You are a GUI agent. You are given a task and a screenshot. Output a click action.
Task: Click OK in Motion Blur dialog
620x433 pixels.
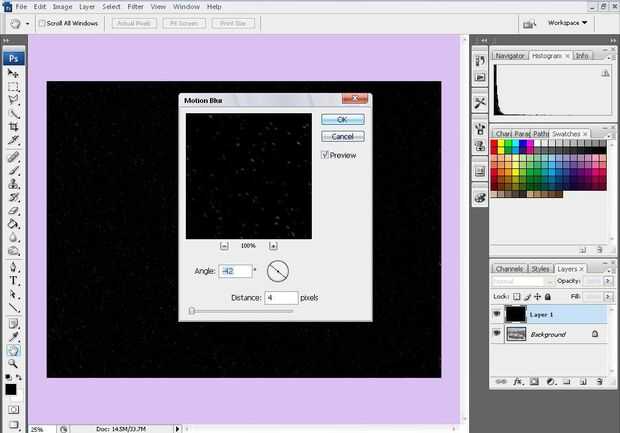coord(342,119)
